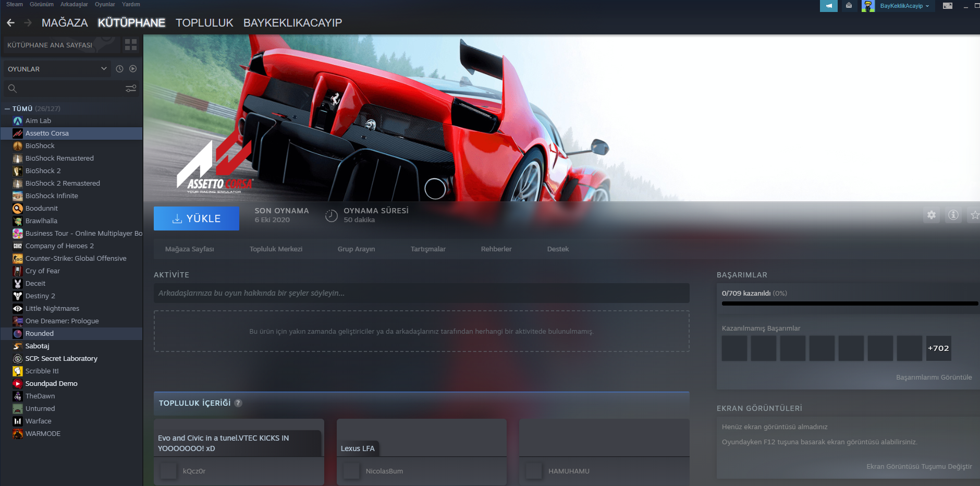Click the community content help question mark

pyautogui.click(x=238, y=403)
